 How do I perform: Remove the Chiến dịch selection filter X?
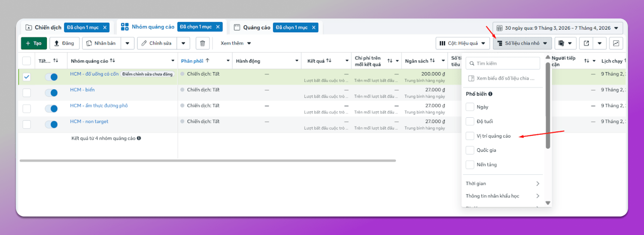click(x=105, y=27)
